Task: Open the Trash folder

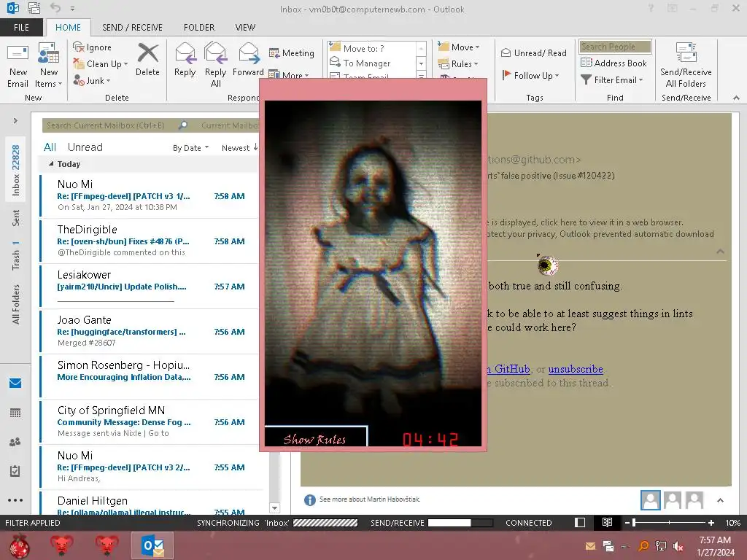Action: tap(16, 256)
